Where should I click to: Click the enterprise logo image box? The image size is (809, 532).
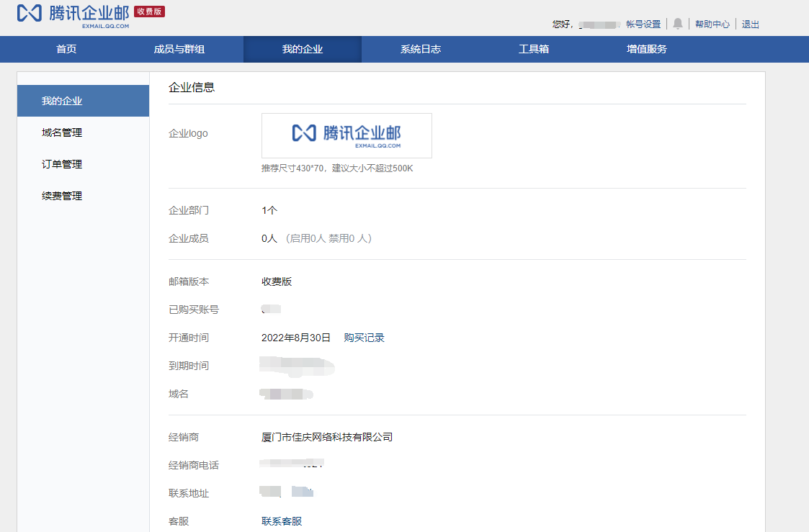coord(347,135)
